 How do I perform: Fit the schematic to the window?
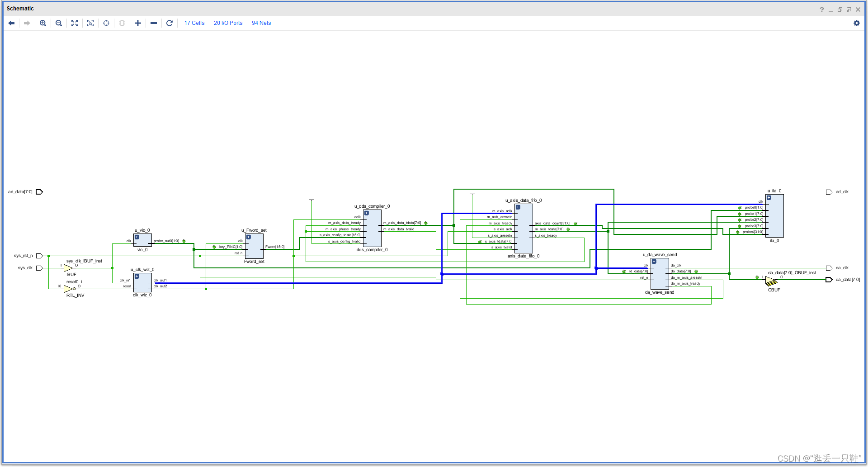pos(75,23)
